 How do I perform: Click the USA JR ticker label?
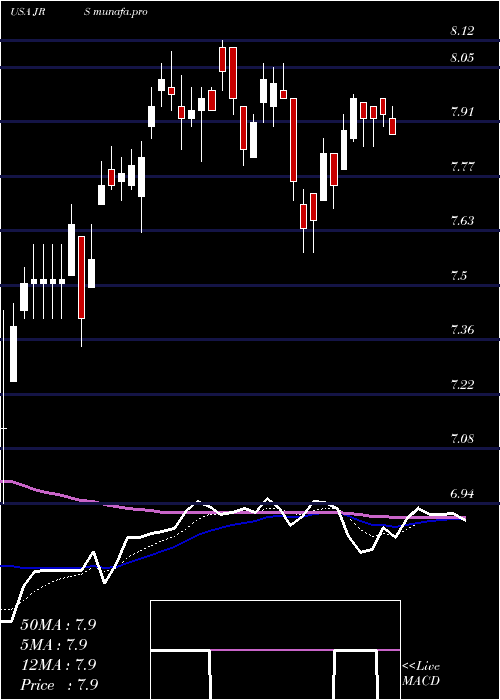pyautogui.click(x=28, y=12)
